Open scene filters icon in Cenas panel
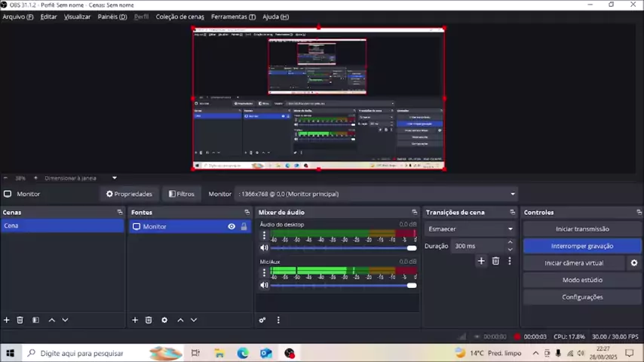This screenshot has height=362, width=644. point(35,320)
